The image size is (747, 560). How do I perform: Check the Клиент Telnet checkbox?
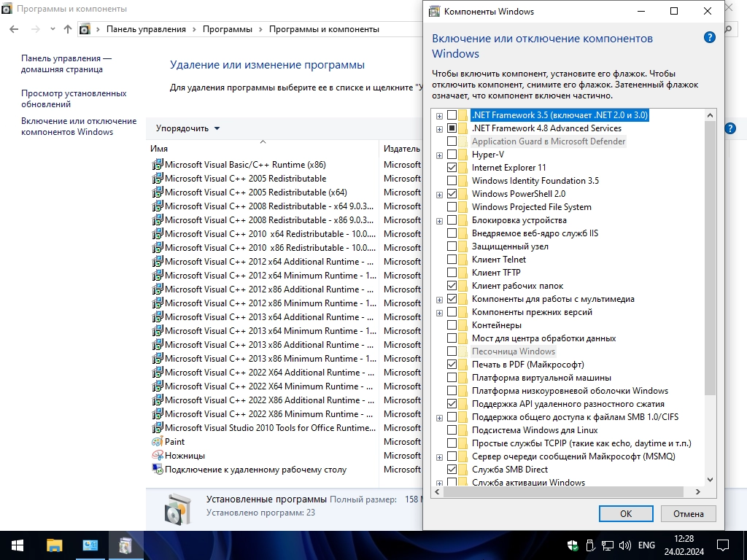point(452,260)
